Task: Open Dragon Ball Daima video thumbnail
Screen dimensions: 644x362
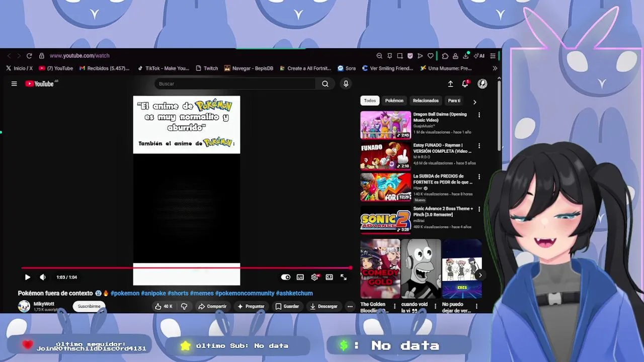Action: (385, 125)
